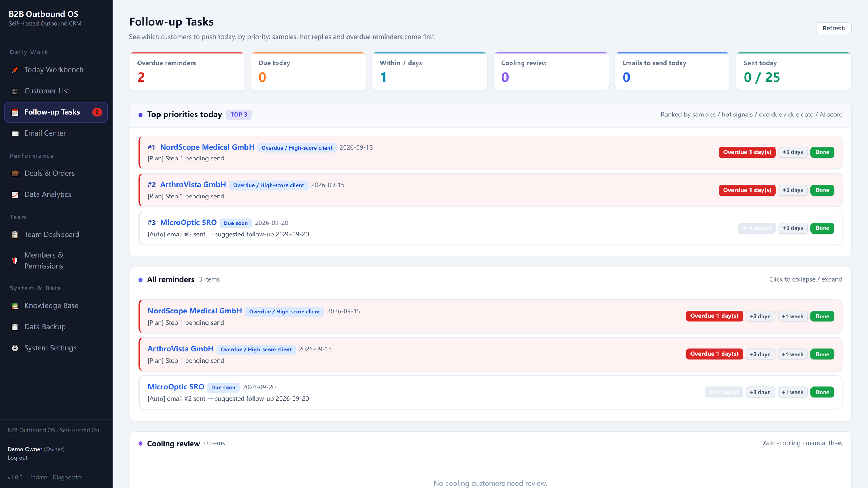This screenshot has height=488, width=868.
Task: Open NordScope Medical GmbH in All reminders
Action: tap(195, 311)
